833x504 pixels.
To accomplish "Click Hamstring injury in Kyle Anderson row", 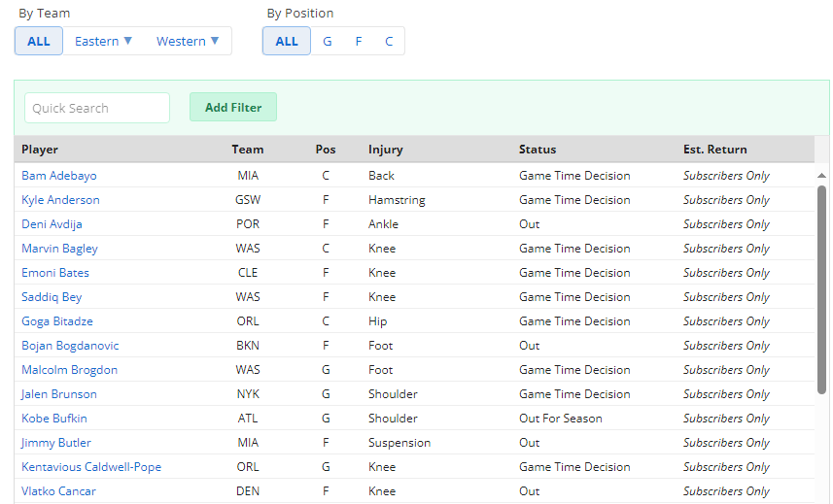I will point(397,199).
